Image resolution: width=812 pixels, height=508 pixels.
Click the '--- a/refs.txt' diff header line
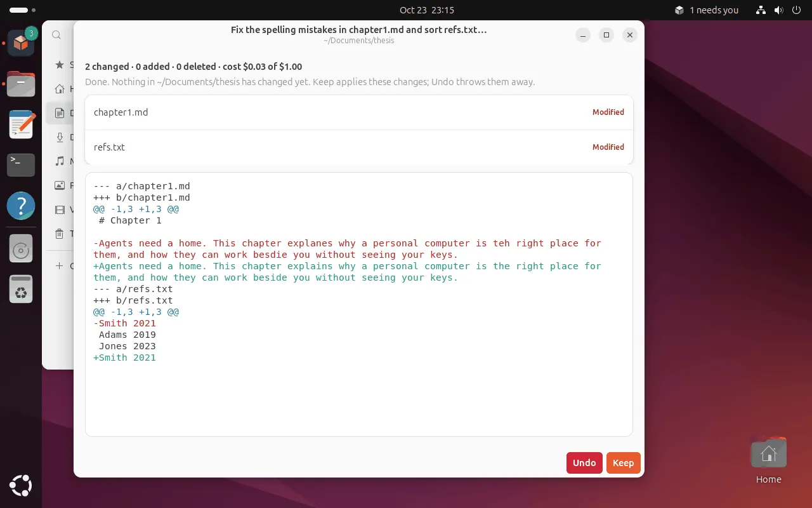133,289
